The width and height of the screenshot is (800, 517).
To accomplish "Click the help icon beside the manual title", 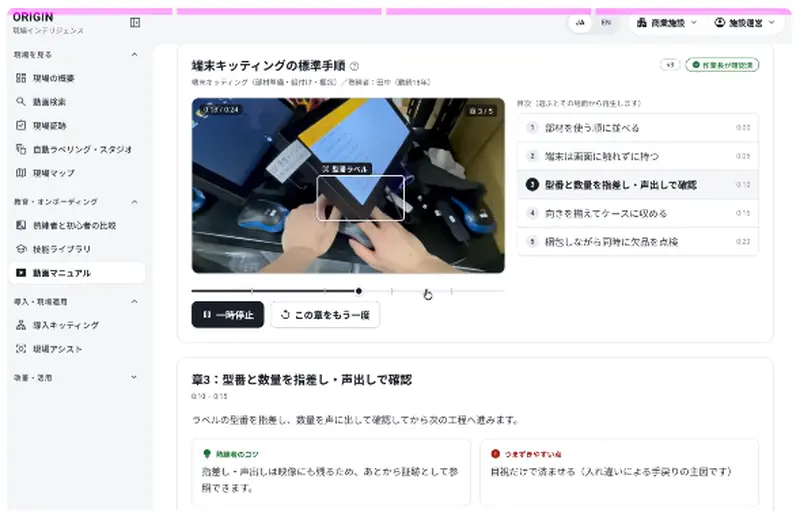I will pos(355,66).
